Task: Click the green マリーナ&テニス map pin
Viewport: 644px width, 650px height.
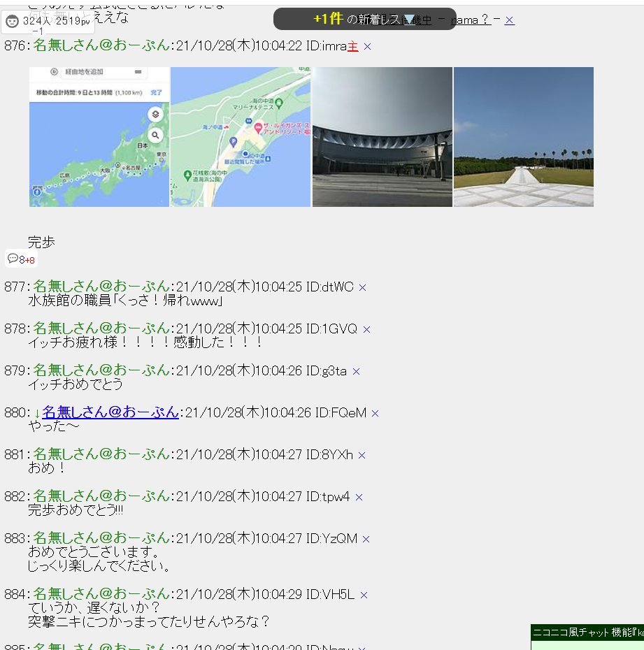Action: click(278, 105)
